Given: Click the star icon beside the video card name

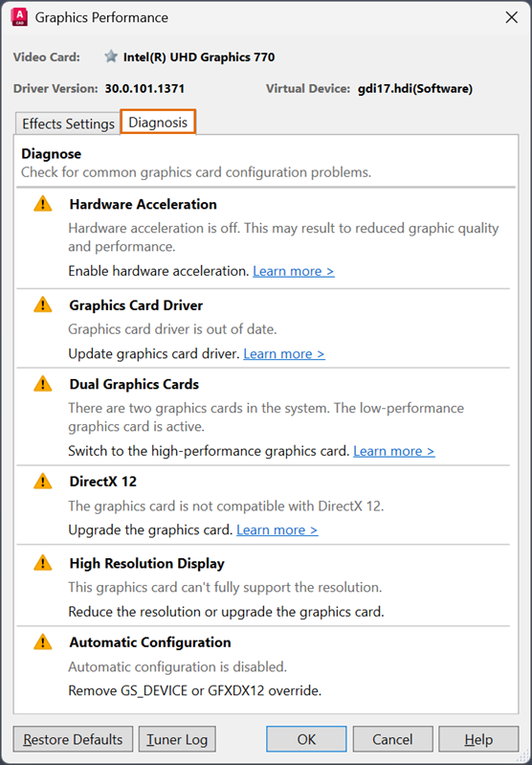Looking at the screenshot, I should tap(111, 56).
